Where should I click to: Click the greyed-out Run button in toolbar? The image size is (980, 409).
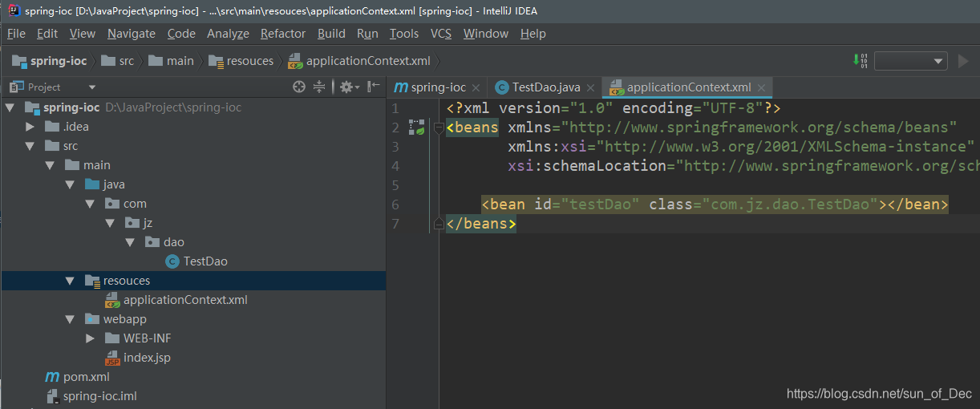pos(964,61)
